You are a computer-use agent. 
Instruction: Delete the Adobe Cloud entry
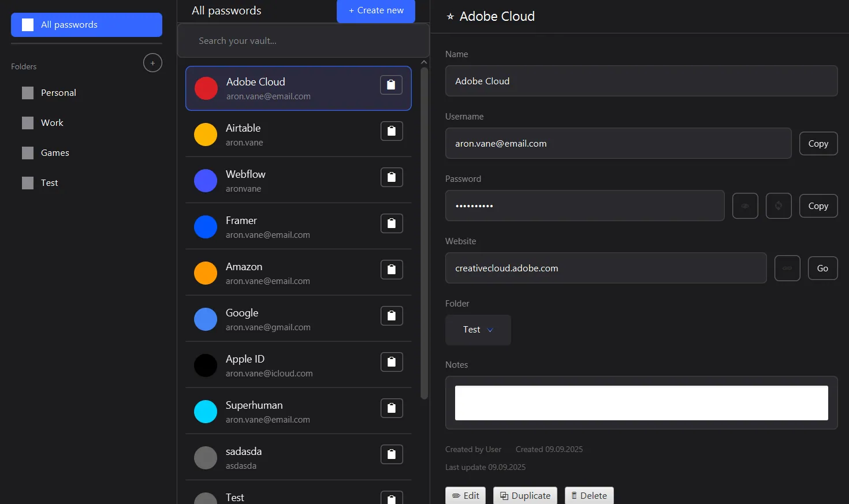589,496
